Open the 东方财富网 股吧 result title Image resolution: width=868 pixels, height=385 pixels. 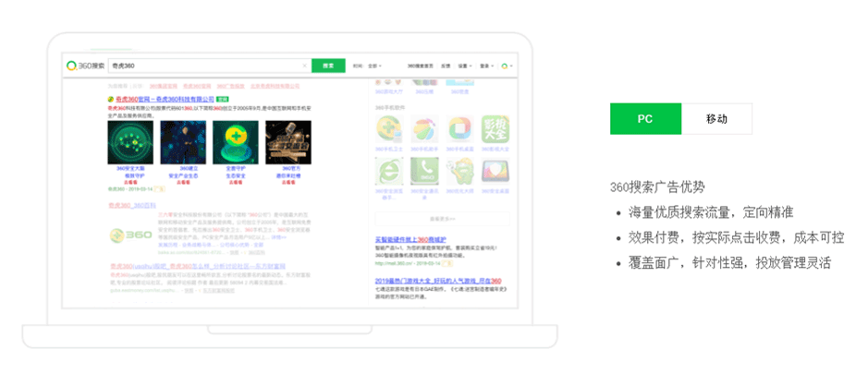tap(197, 266)
